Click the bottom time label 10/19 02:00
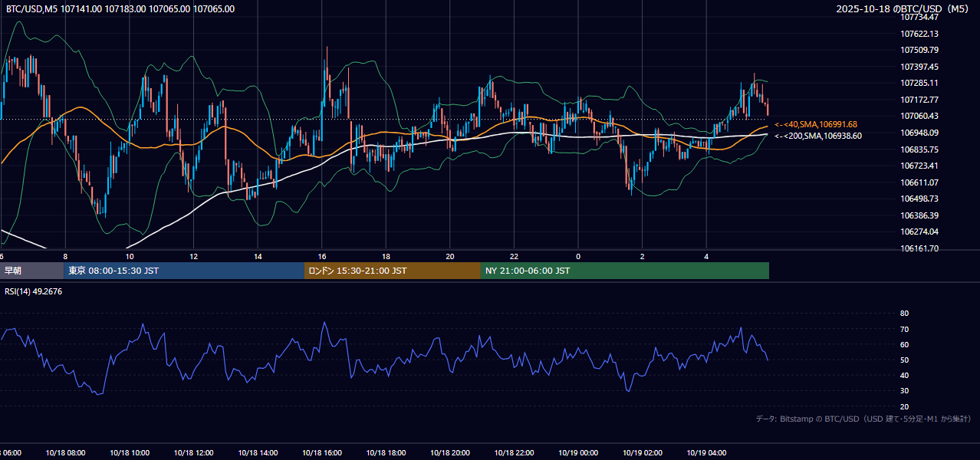 point(643,453)
